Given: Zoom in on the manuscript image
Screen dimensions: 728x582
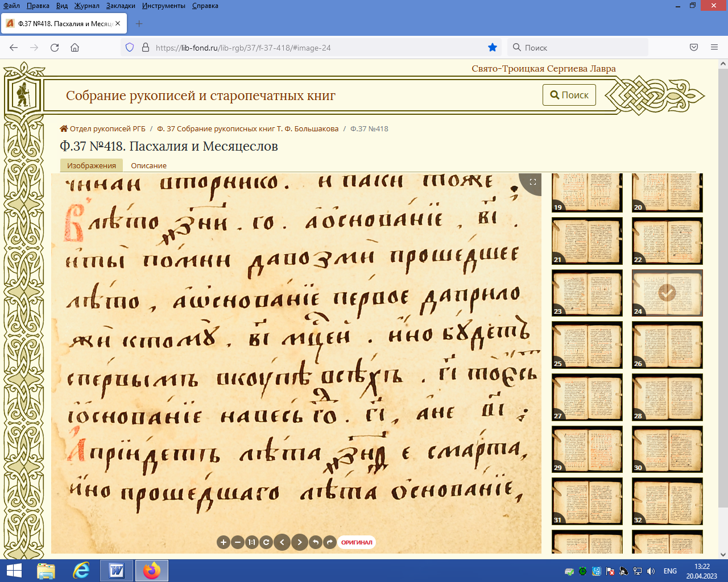Looking at the screenshot, I should [224, 542].
